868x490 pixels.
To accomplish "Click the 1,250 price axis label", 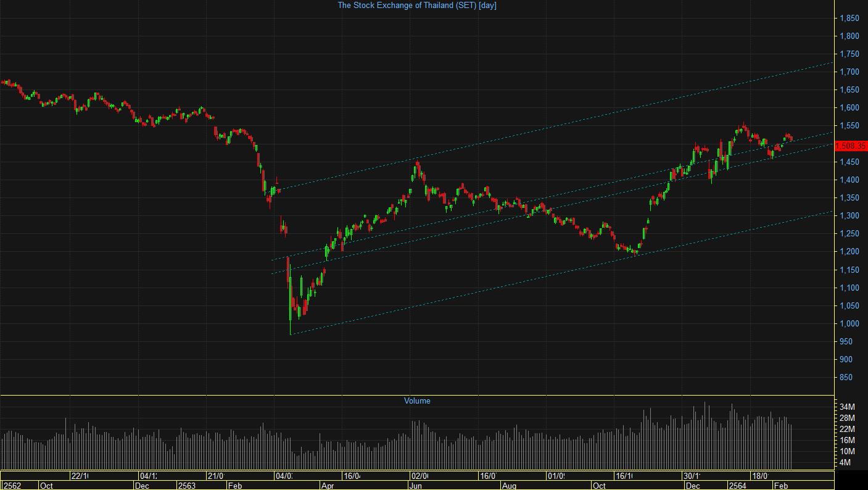I will pos(849,234).
